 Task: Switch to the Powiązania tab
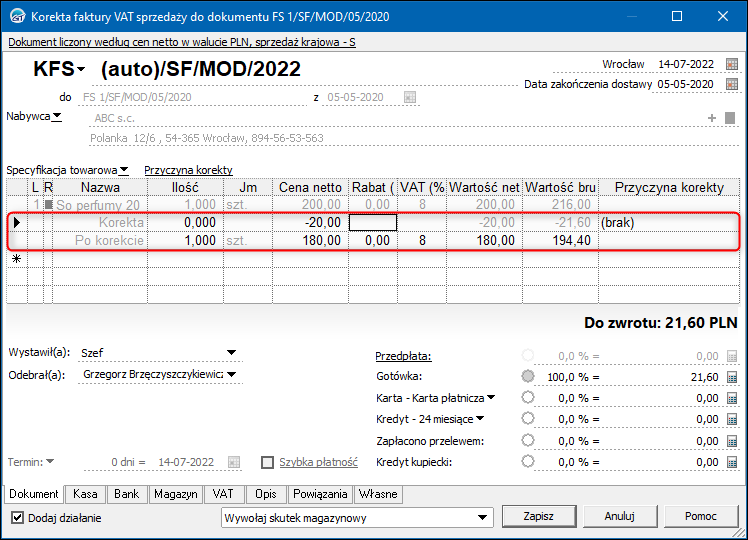click(320, 494)
